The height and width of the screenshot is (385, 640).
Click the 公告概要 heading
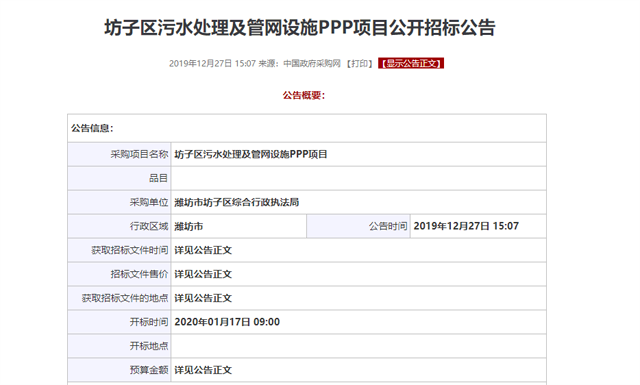304,96
